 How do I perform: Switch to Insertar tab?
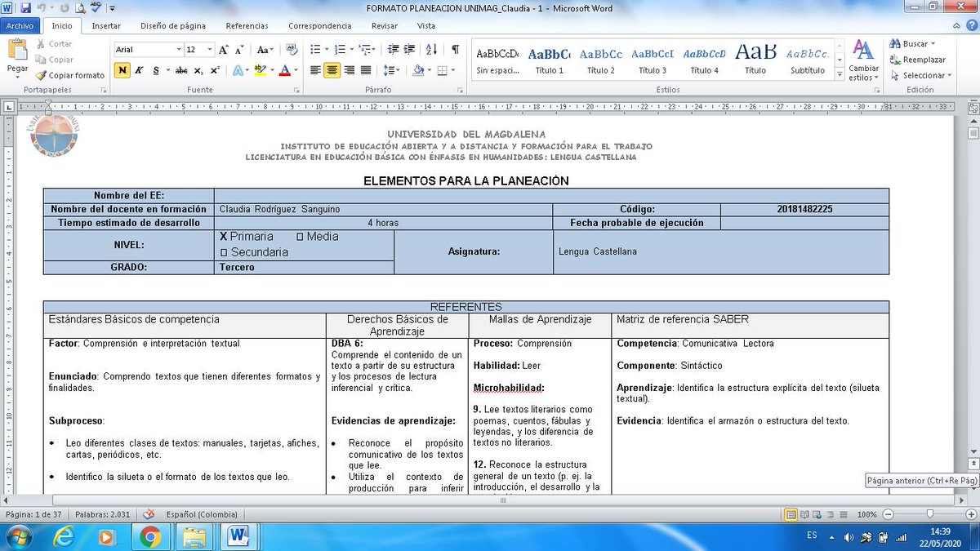pos(106,25)
